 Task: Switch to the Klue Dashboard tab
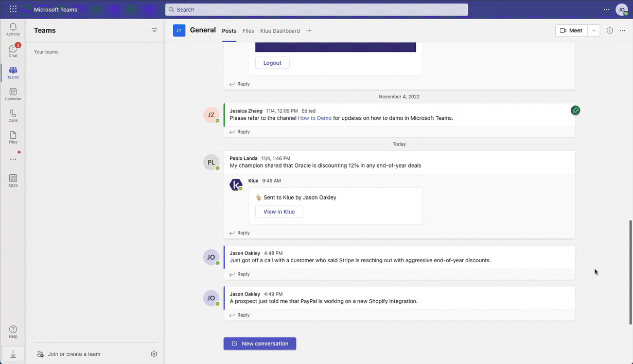280,31
